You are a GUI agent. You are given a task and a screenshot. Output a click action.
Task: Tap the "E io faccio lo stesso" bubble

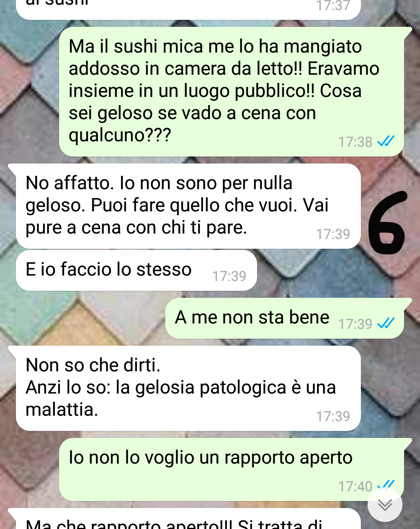136,270
